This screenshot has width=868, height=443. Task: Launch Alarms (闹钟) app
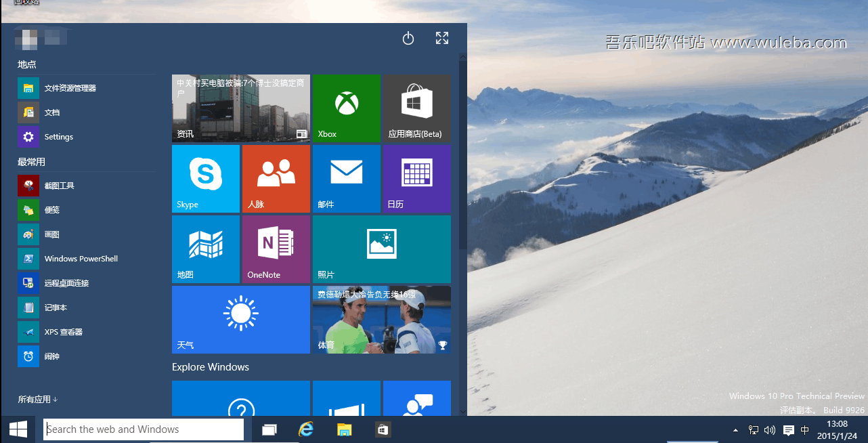tap(86, 356)
